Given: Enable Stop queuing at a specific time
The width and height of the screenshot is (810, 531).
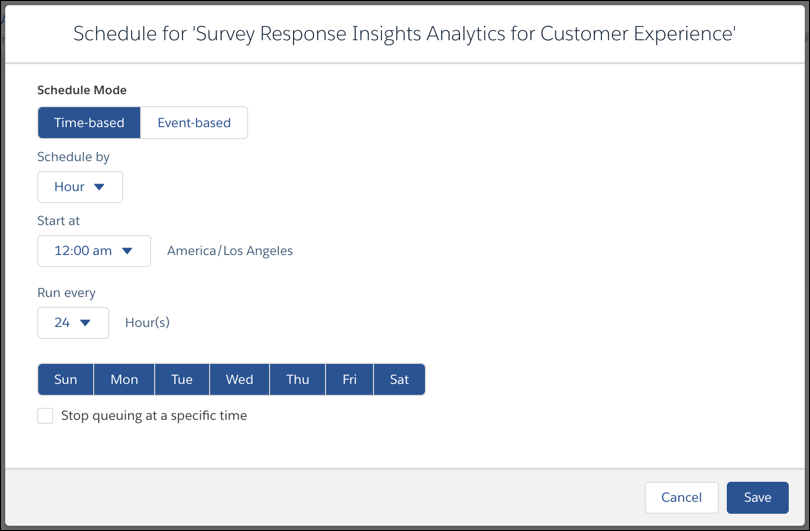Looking at the screenshot, I should click(x=45, y=416).
